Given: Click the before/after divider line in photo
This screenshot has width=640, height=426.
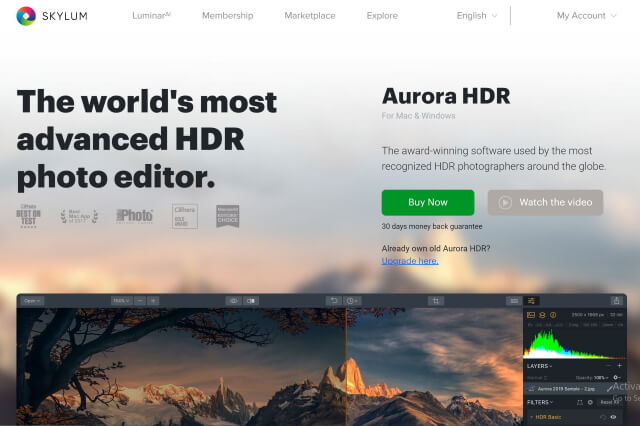Looking at the screenshot, I should point(347,366).
